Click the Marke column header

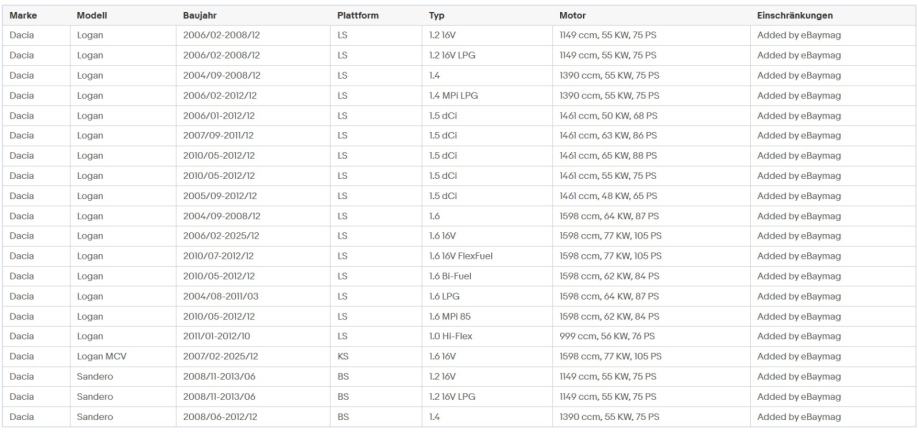click(21, 16)
